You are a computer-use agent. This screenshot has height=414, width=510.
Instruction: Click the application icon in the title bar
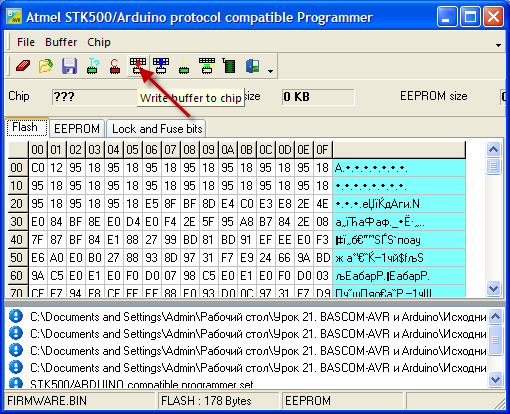(14, 17)
